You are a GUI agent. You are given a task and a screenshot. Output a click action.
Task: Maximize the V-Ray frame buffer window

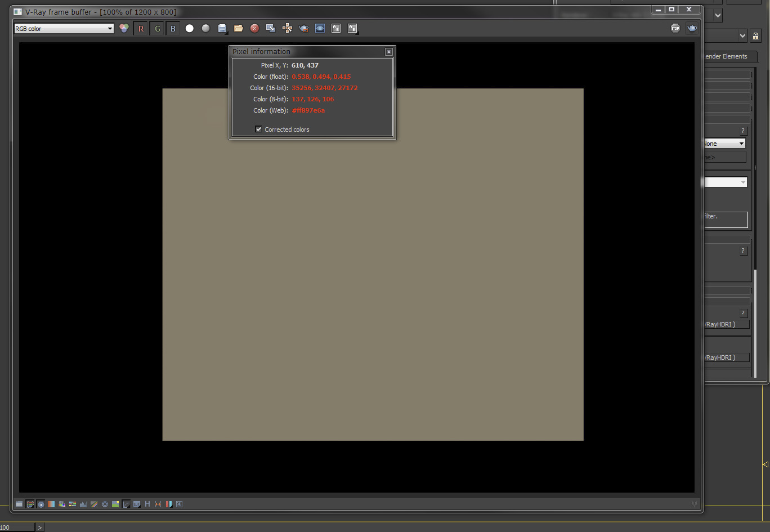[x=671, y=10]
